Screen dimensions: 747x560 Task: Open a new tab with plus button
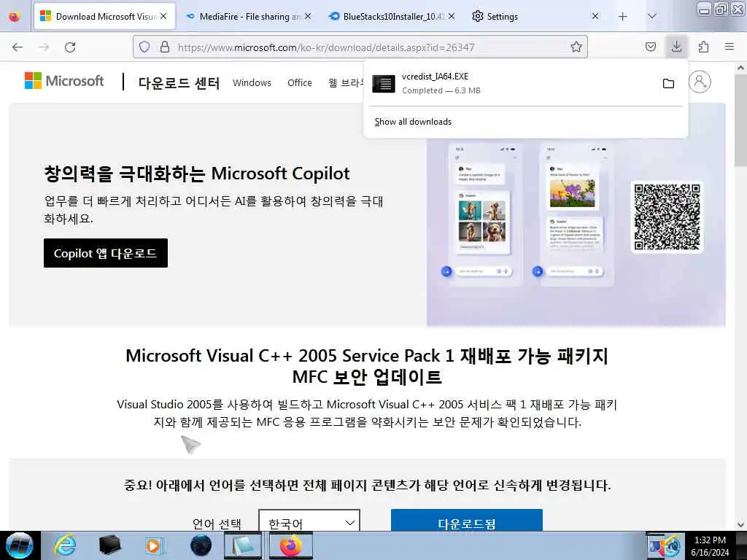click(x=623, y=17)
